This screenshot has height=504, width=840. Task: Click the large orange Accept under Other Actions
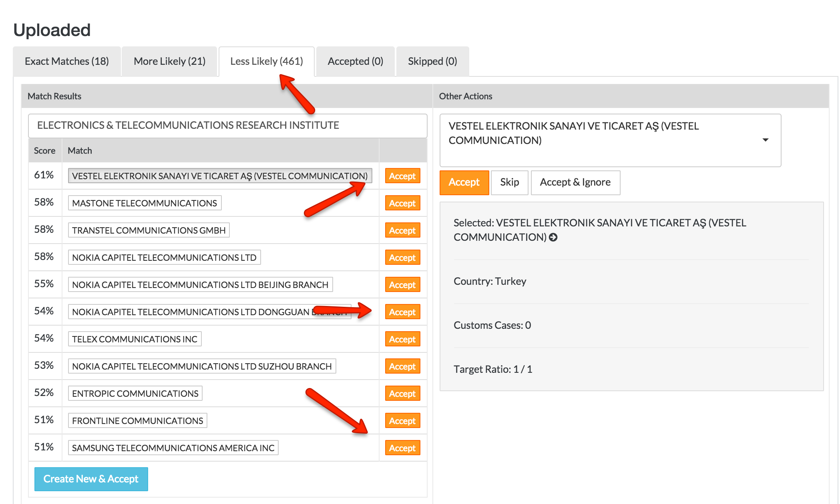464,182
